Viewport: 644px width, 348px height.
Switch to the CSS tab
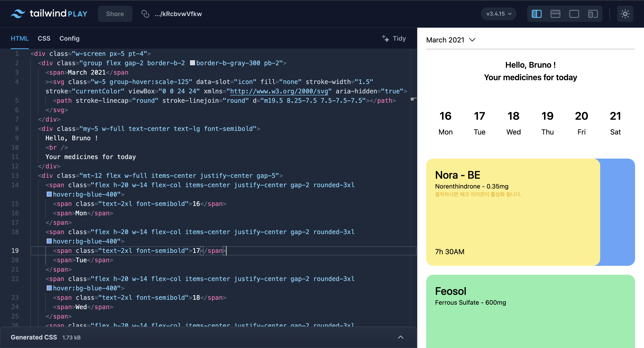pos(44,38)
